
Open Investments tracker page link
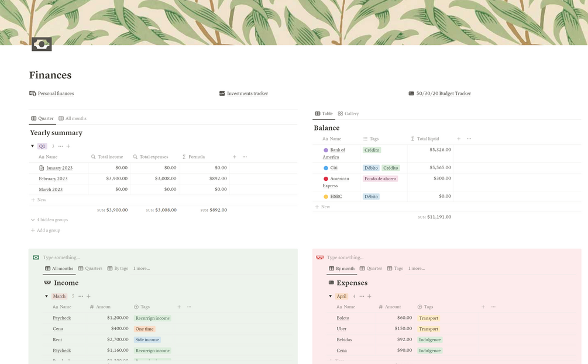point(243,94)
